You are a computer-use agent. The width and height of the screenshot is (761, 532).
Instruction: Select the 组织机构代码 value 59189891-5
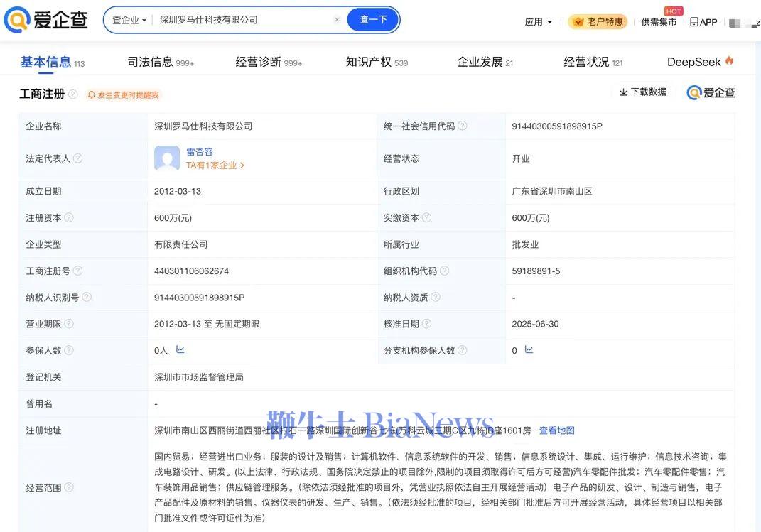point(536,271)
